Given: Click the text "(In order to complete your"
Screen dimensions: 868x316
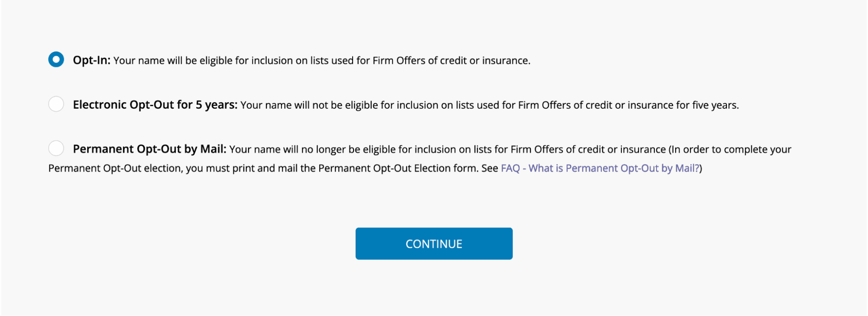Looking at the screenshot, I should pos(730,150).
